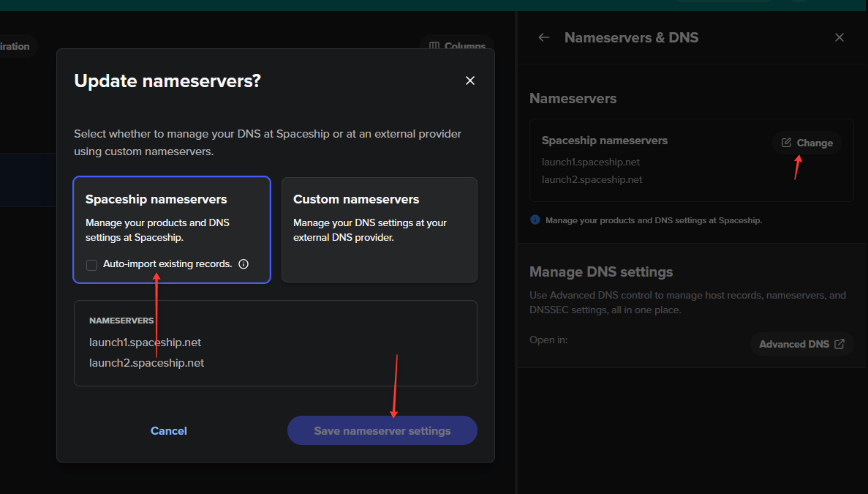Click launch1.spaceship.net in the dialog list

tap(145, 343)
